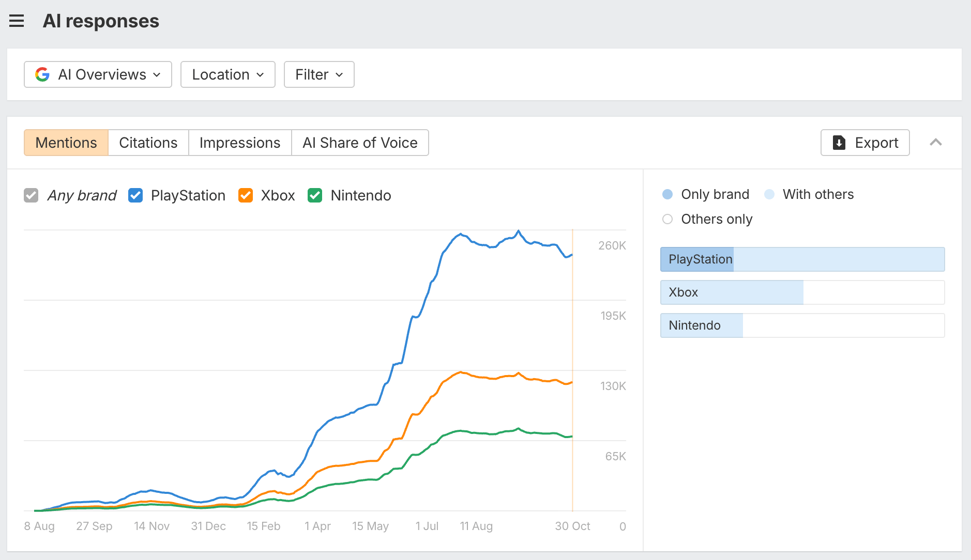Image resolution: width=971 pixels, height=560 pixels.
Task: Click the Export button
Action: (x=864, y=143)
